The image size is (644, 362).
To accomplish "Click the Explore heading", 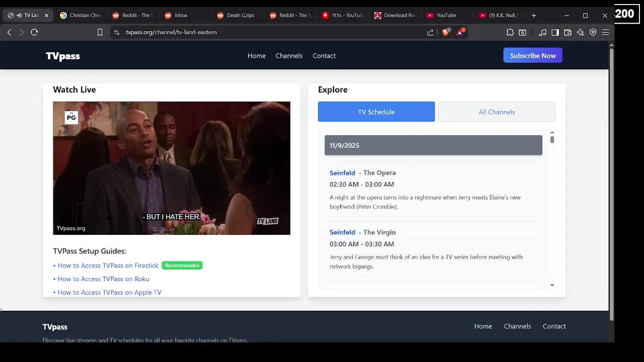I will pos(333,89).
